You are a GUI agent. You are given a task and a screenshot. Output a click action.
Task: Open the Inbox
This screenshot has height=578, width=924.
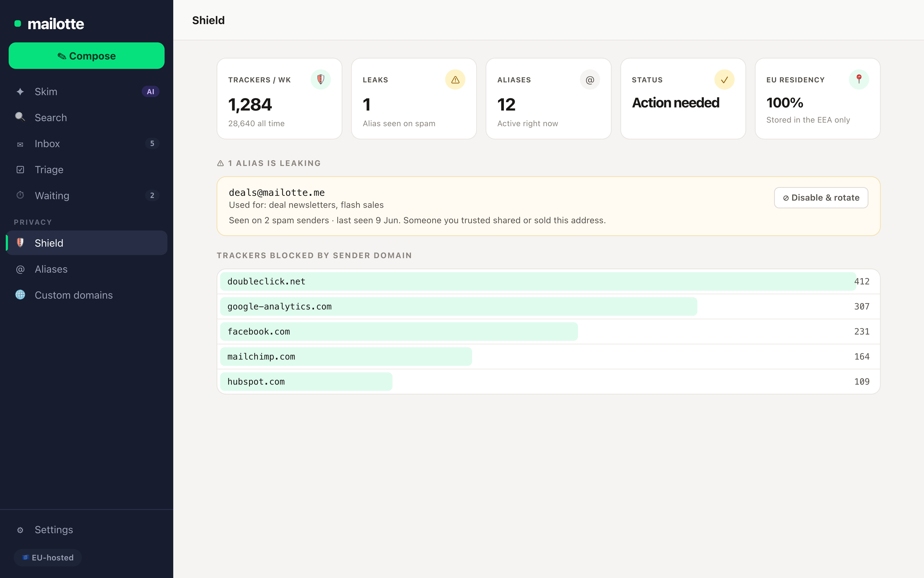pos(87,144)
